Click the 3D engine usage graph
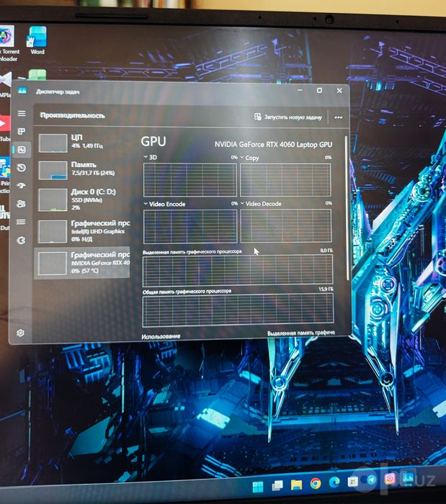 [190, 180]
